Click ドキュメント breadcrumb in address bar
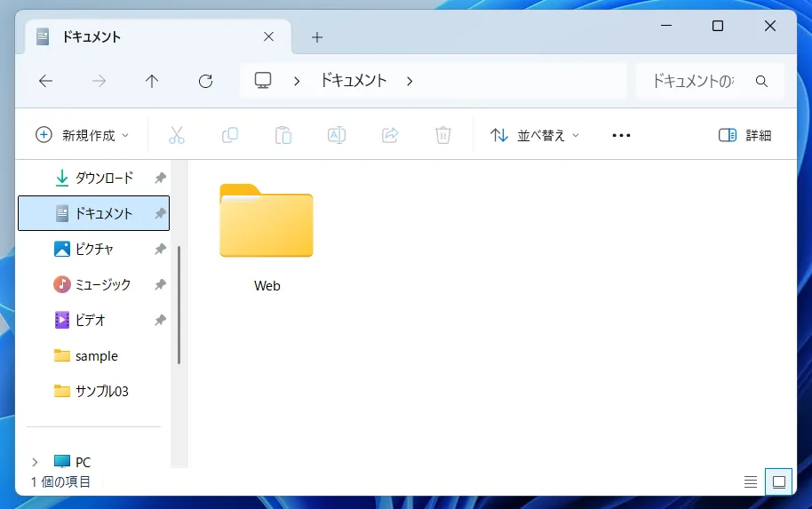This screenshot has width=812, height=509. point(354,80)
